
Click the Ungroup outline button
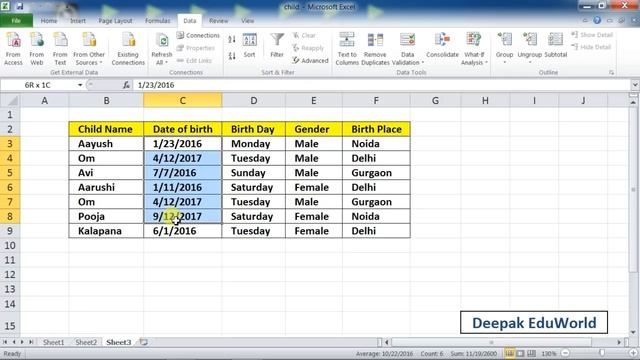529,48
